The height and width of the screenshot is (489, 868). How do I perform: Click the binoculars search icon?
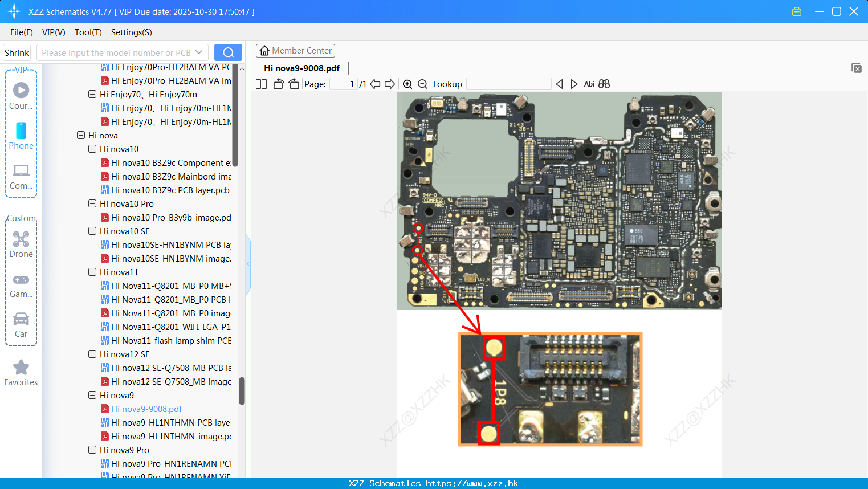[604, 84]
